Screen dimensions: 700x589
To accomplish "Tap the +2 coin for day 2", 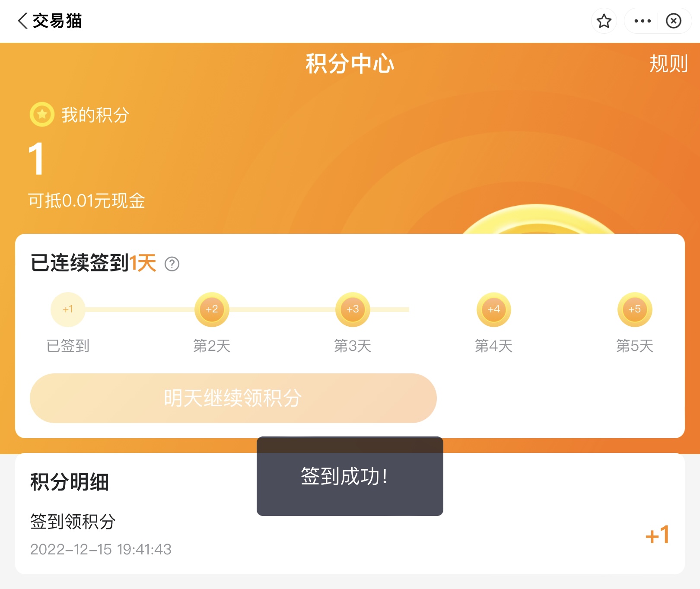I will pyautogui.click(x=212, y=309).
